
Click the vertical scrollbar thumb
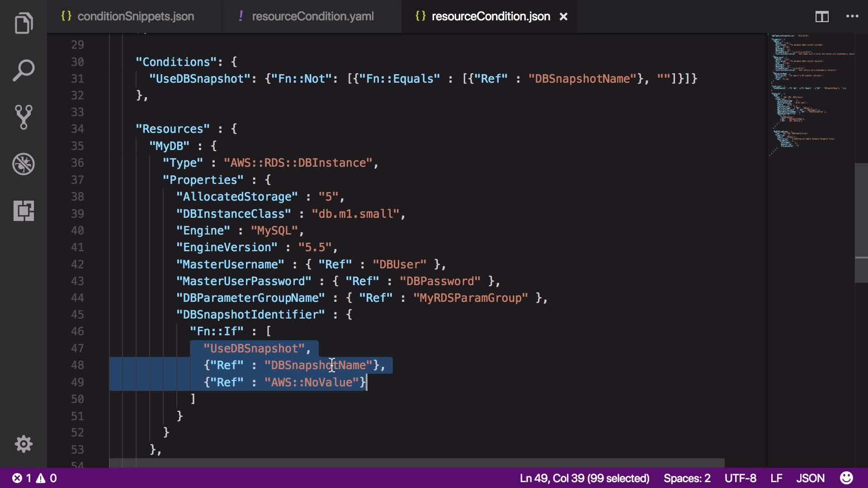coord(861,221)
